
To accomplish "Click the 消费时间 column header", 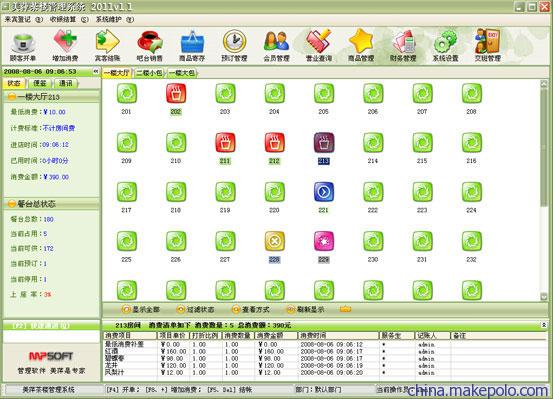I will tap(338, 335).
